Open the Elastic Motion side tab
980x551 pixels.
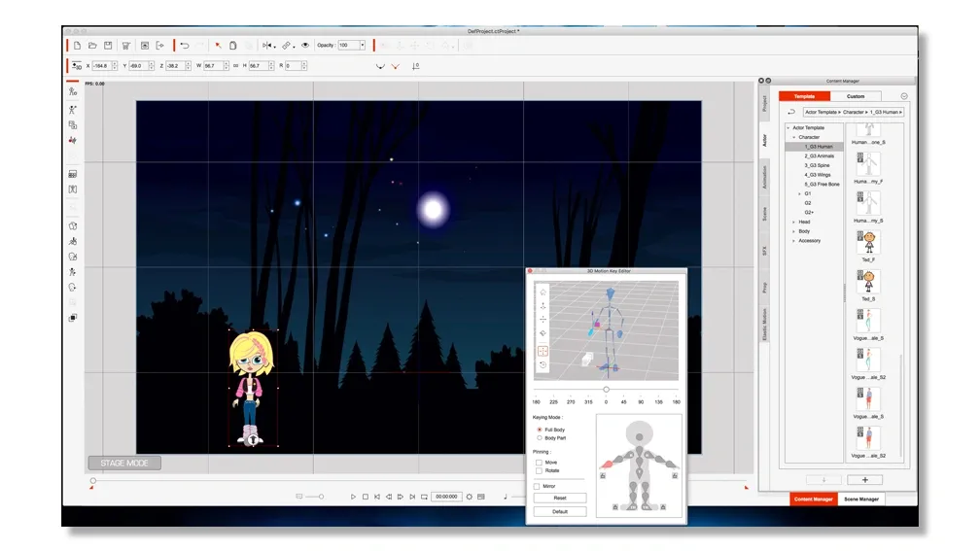pos(764,325)
